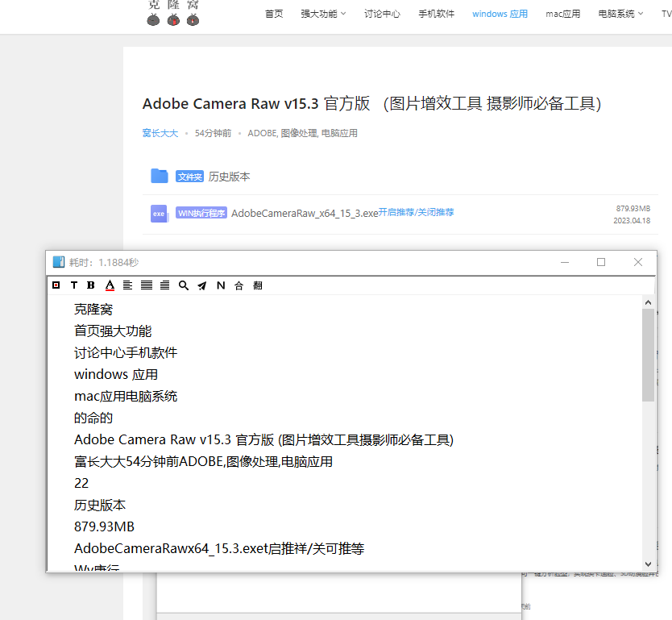Click the 翻 translate icon
Screen dimensions: 672x620
tap(258, 285)
